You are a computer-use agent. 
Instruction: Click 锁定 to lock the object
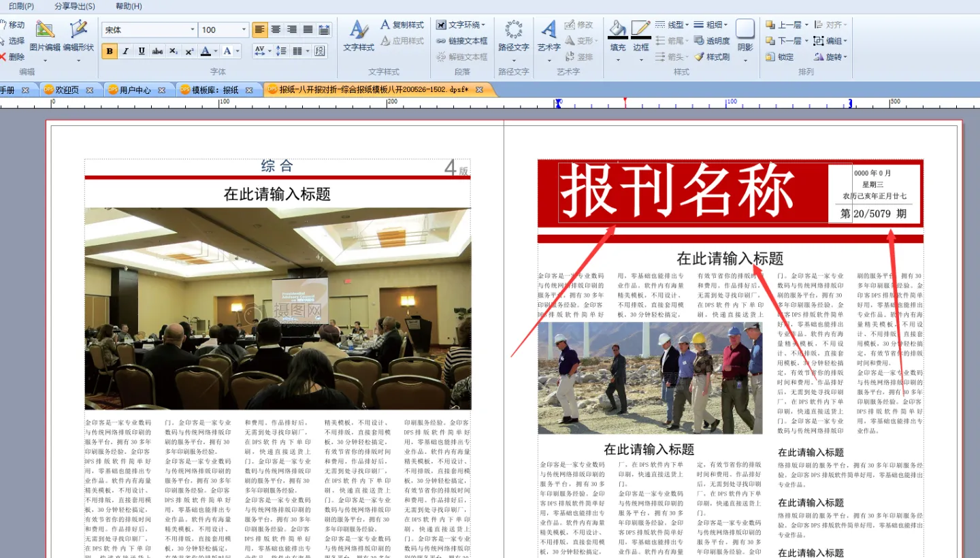[x=780, y=57]
